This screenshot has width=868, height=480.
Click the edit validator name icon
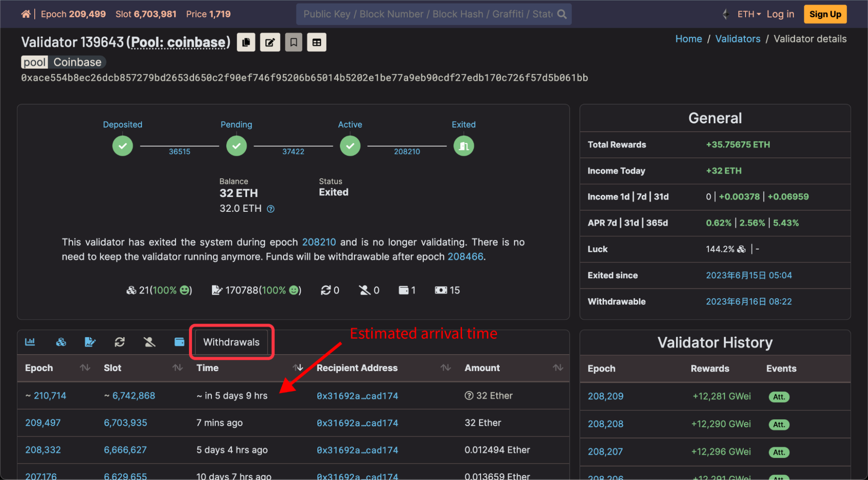270,43
